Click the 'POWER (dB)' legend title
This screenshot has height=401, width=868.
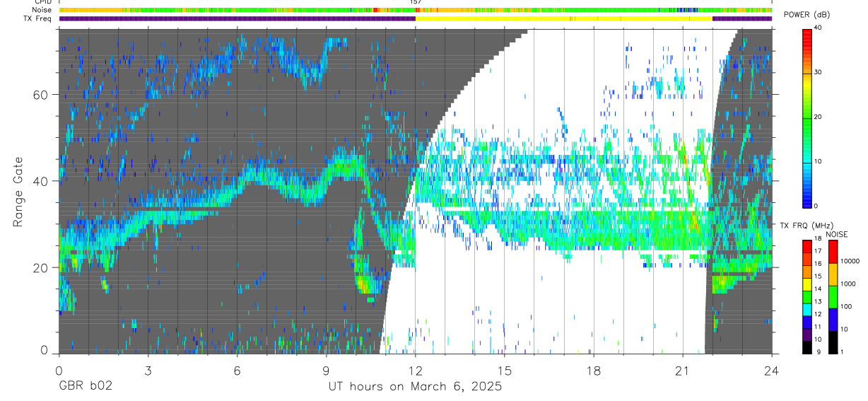click(x=807, y=15)
